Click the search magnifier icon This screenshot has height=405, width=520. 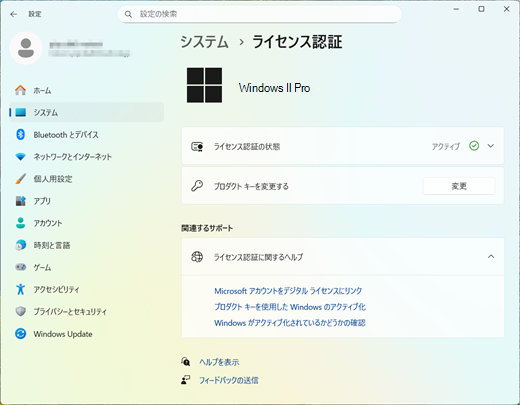(x=128, y=14)
